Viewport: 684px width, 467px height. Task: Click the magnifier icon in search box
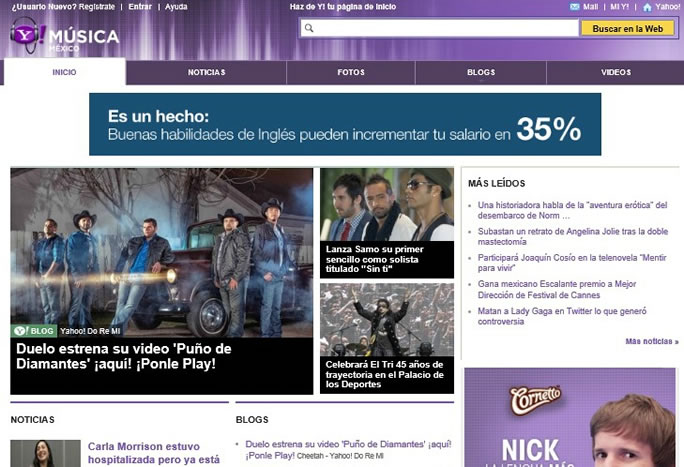coord(309,28)
